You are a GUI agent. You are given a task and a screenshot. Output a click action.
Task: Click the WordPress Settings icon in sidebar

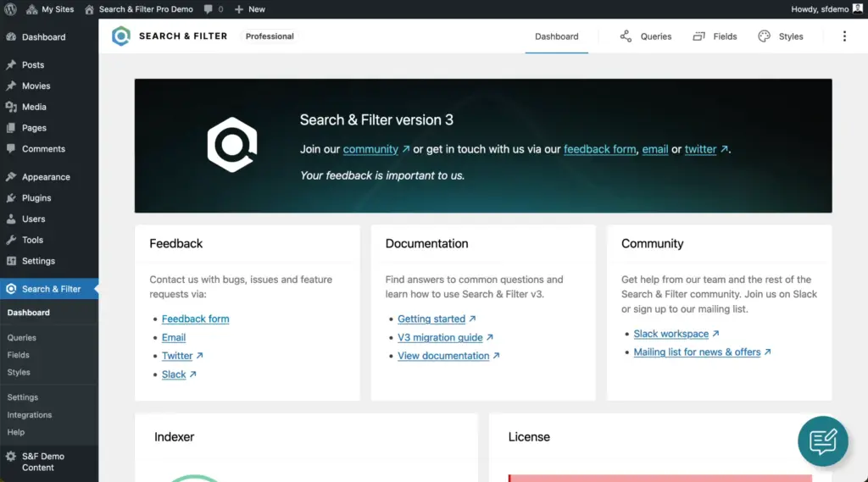click(x=11, y=261)
